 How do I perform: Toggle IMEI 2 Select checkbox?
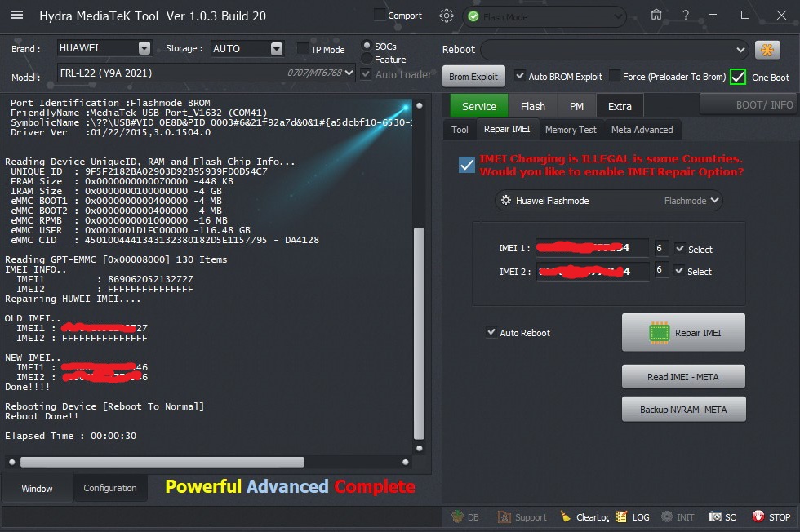click(679, 270)
